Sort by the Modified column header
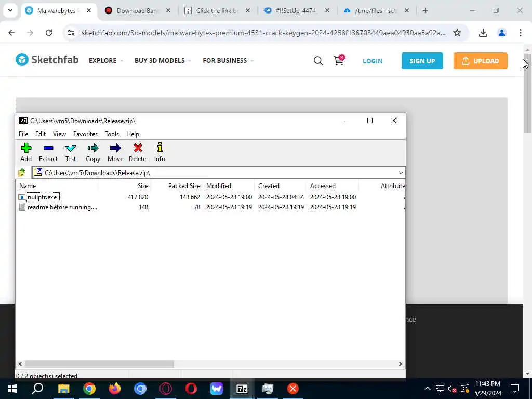The width and height of the screenshot is (532, 399). tap(229, 185)
